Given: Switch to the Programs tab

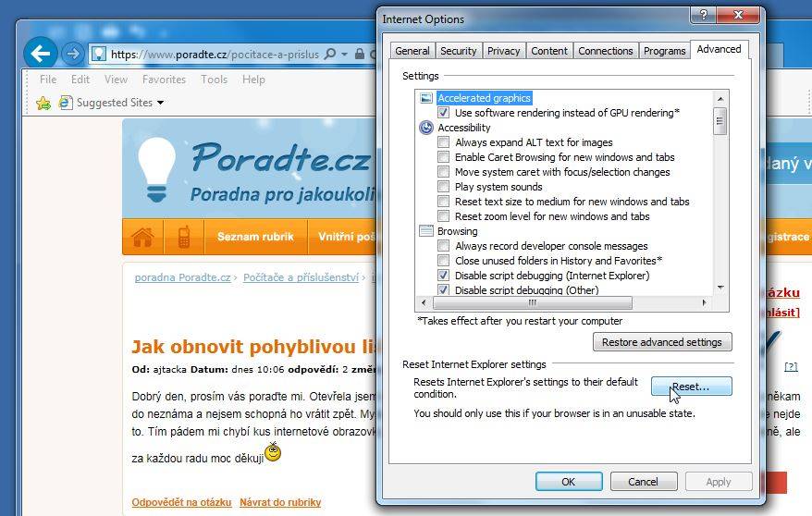Looking at the screenshot, I should tap(664, 51).
